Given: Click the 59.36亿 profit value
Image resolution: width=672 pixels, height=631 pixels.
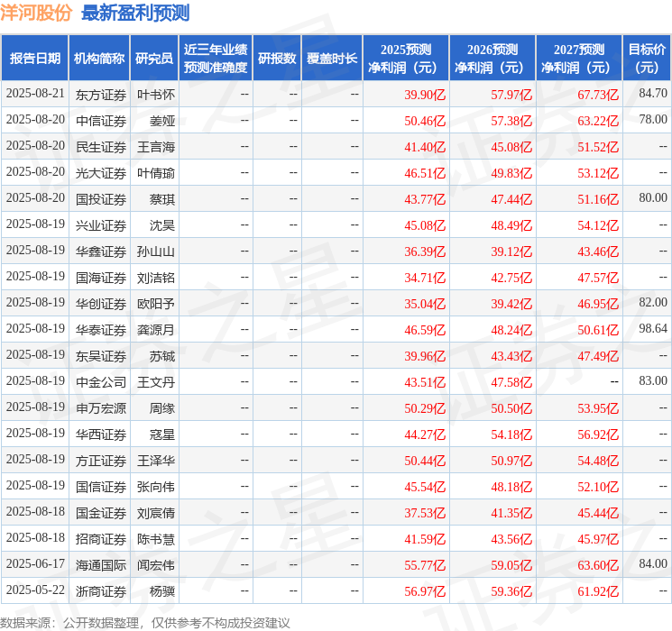Looking at the screenshot, I should (511, 591).
